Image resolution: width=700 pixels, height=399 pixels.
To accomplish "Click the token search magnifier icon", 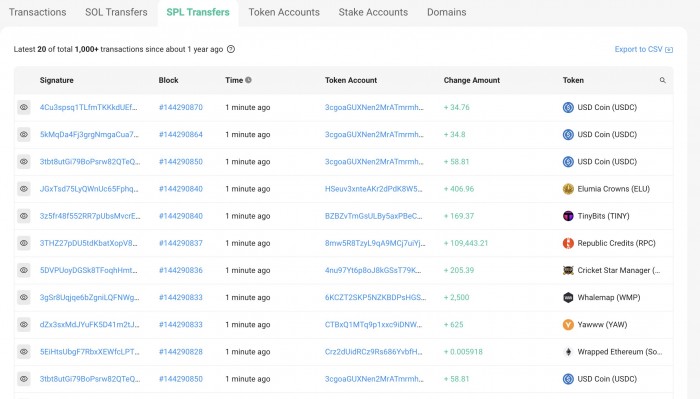I will point(662,80).
